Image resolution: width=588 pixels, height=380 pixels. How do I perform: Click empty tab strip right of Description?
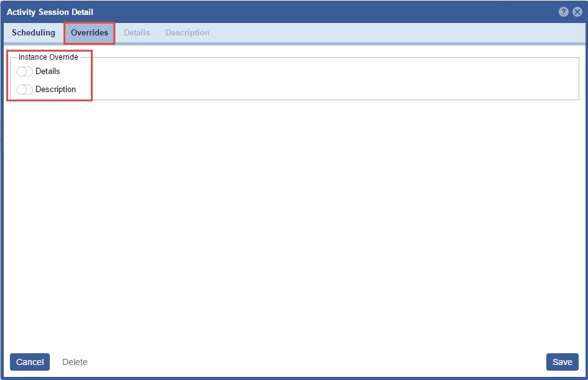[x=398, y=32]
